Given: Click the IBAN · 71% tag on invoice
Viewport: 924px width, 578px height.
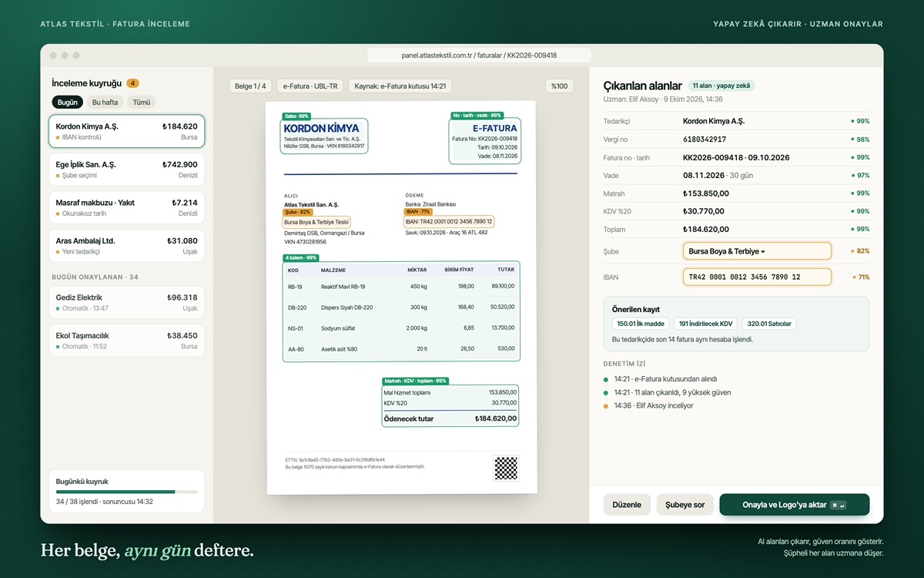Looking at the screenshot, I should [418, 211].
